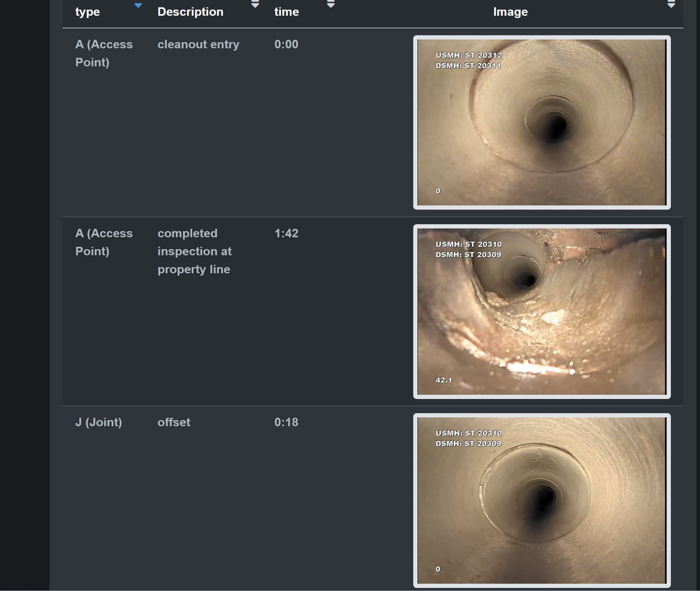The width and height of the screenshot is (700, 591).
Task: Select the J (Joint) type cell
Action: click(99, 422)
